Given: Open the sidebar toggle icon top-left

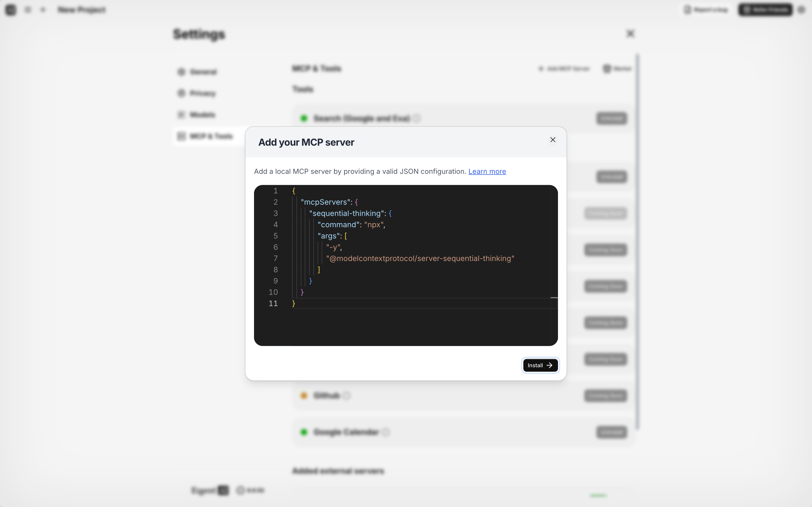Looking at the screenshot, I should click(x=28, y=10).
